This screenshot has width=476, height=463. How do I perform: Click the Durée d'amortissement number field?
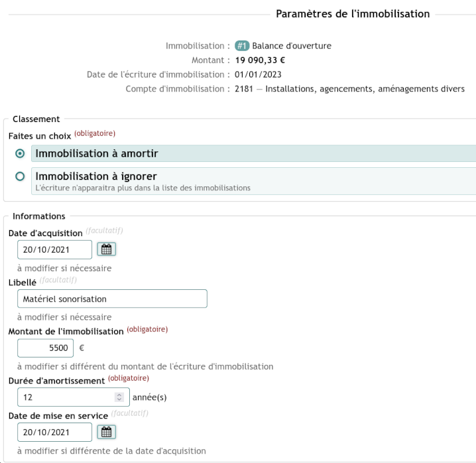coord(74,397)
